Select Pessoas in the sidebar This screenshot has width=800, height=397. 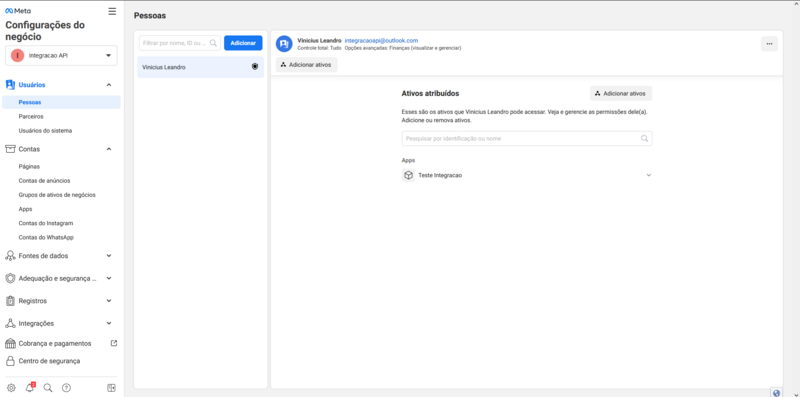pos(61,102)
